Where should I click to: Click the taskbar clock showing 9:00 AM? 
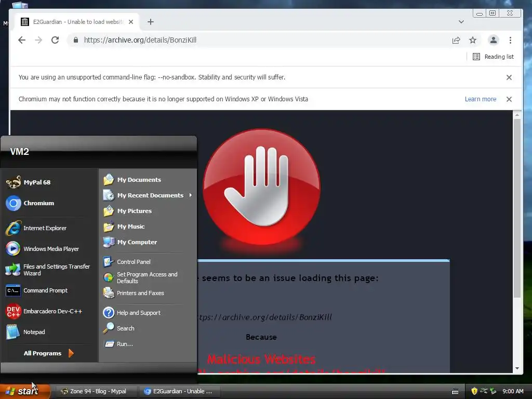(513, 391)
